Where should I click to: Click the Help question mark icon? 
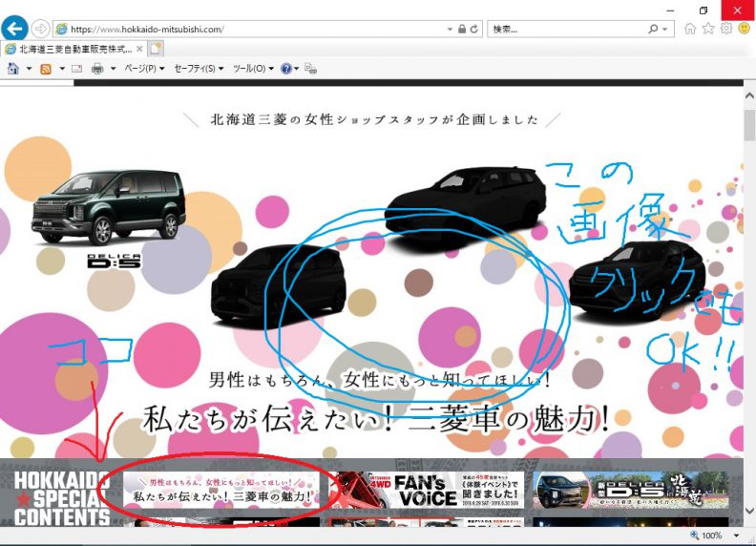click(x=286, y=69)
